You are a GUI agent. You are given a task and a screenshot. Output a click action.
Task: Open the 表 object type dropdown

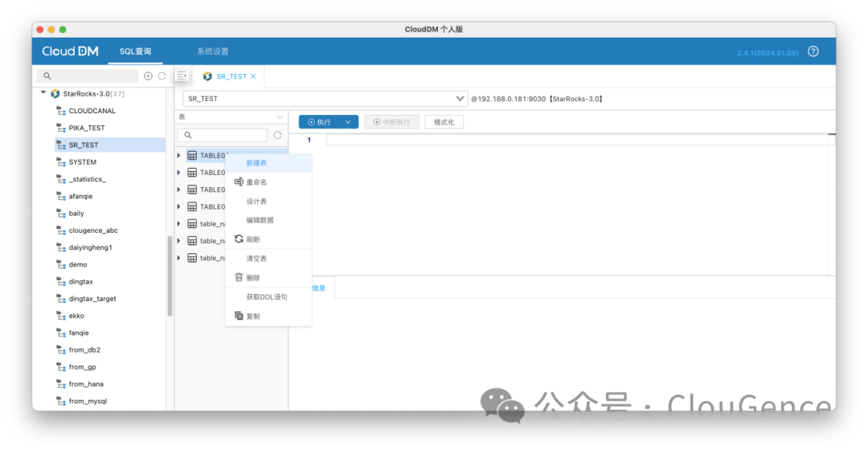[280, 116]
